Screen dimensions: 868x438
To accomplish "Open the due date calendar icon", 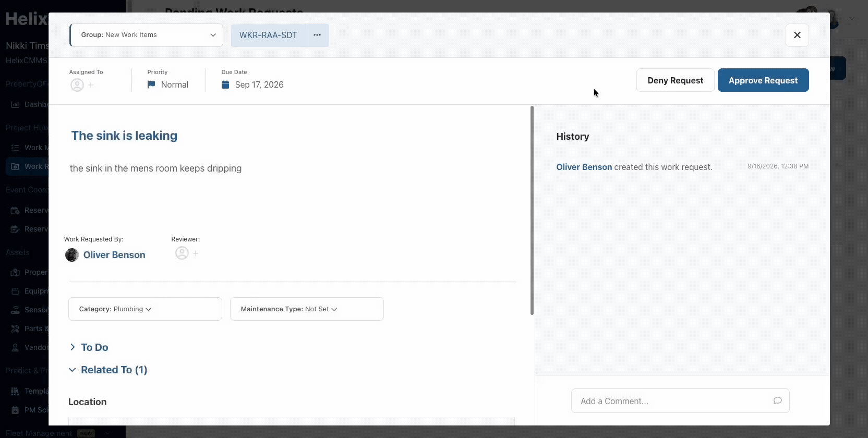I will 225,84.
